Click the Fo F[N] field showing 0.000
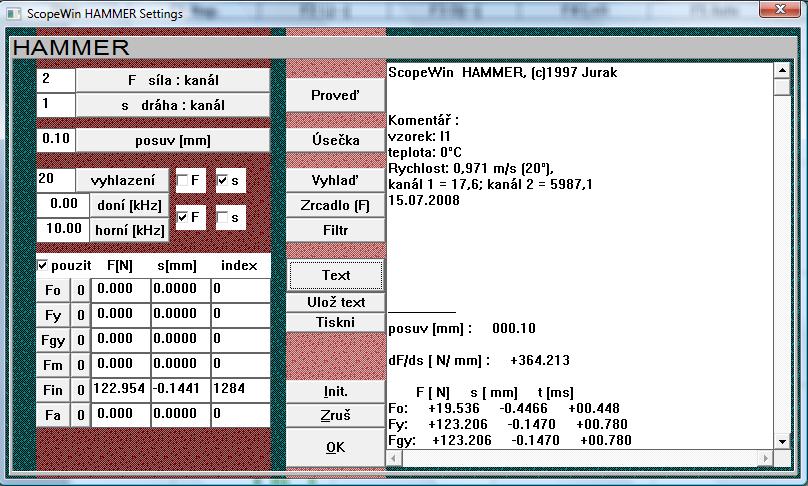 pos(121,290)
